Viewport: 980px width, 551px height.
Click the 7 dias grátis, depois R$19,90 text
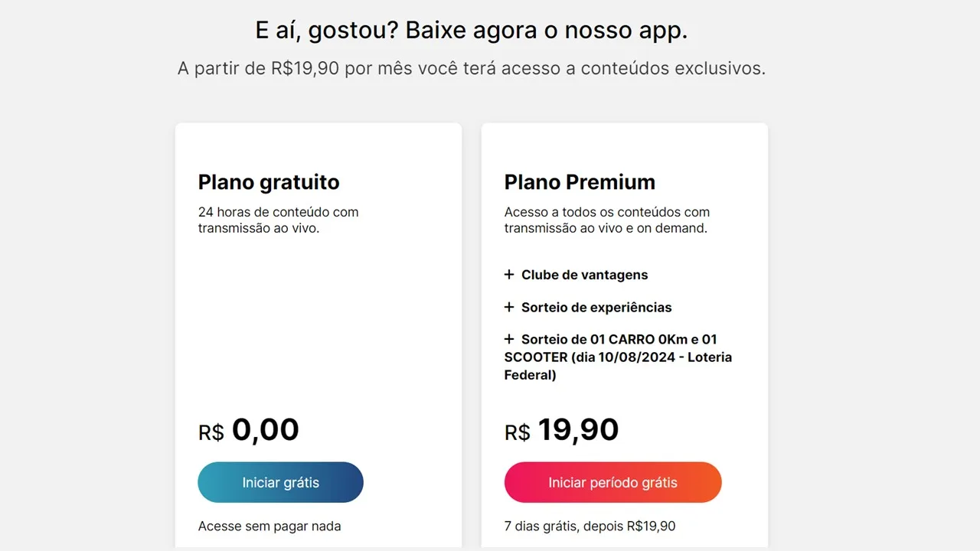(x=590, y=526)
